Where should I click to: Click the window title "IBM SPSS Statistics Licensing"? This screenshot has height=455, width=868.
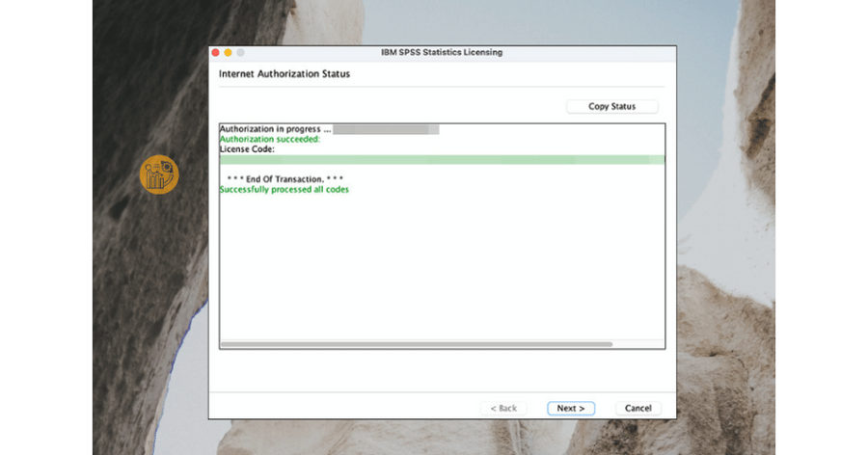tap(442, 52)
